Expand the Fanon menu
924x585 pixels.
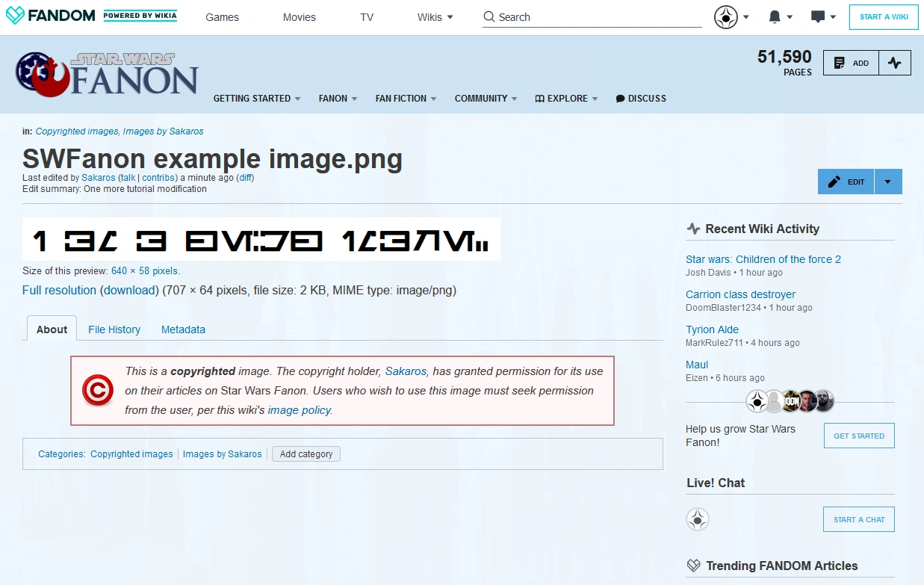[338, 99]
